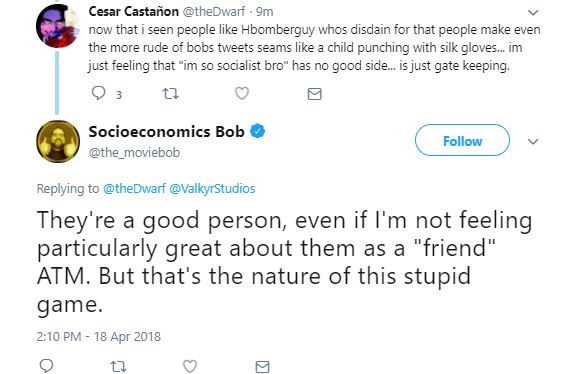Expand more options on Cesar's tweet
The width and height of the screenshot is (575, 374).
click(533, 12)
